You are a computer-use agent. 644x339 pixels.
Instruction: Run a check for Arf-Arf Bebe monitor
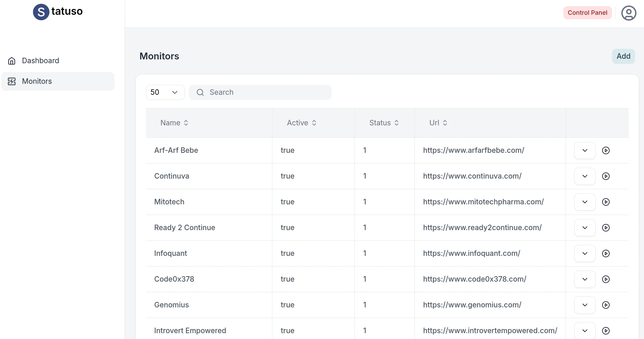606,150
